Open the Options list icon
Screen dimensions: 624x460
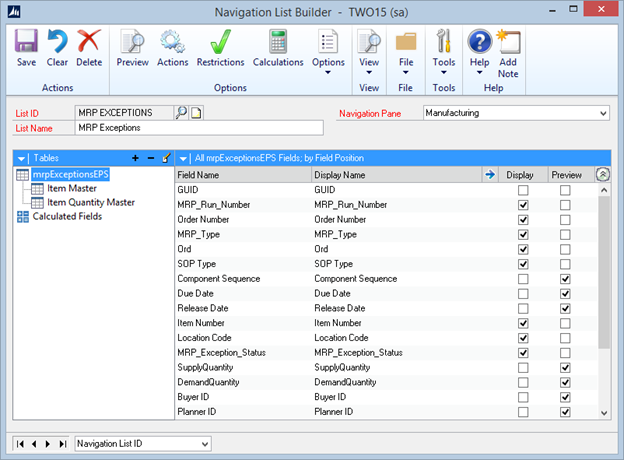click(328, 41)
